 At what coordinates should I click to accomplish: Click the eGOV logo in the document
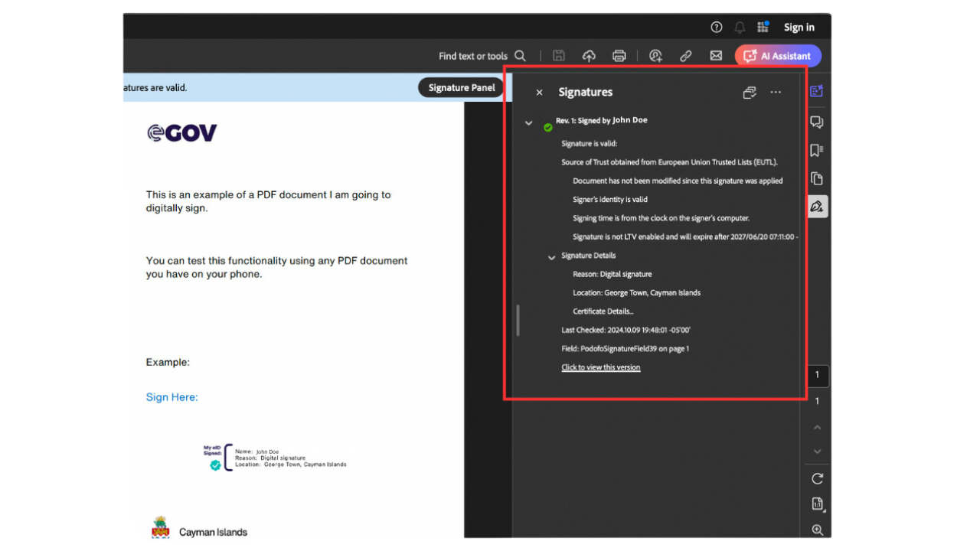tap(182, 132)
